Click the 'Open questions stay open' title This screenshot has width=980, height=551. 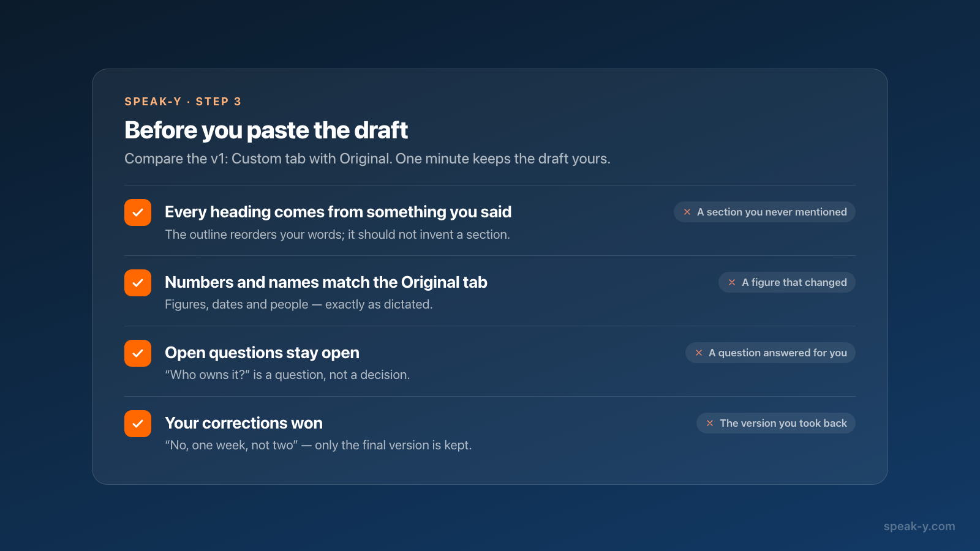[262, 353]
